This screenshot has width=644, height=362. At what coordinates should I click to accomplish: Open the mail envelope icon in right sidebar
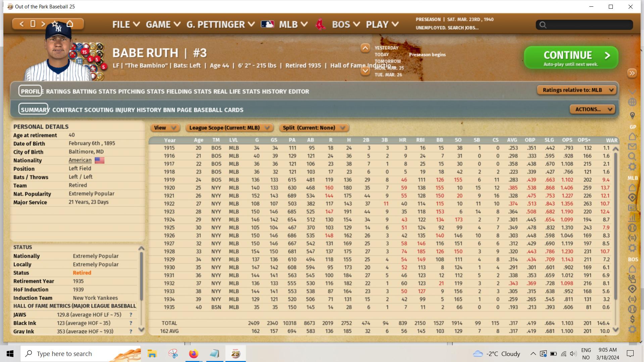point(632,147)
